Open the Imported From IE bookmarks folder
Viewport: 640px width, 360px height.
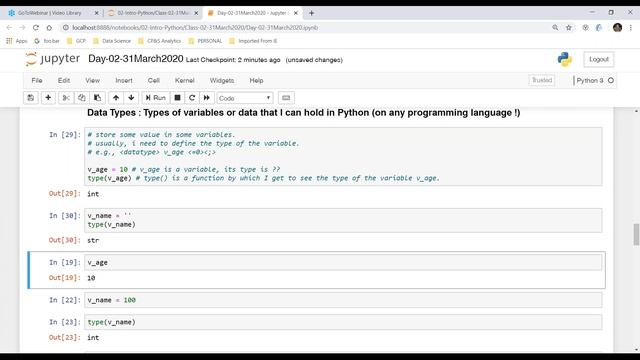point(253,41)
